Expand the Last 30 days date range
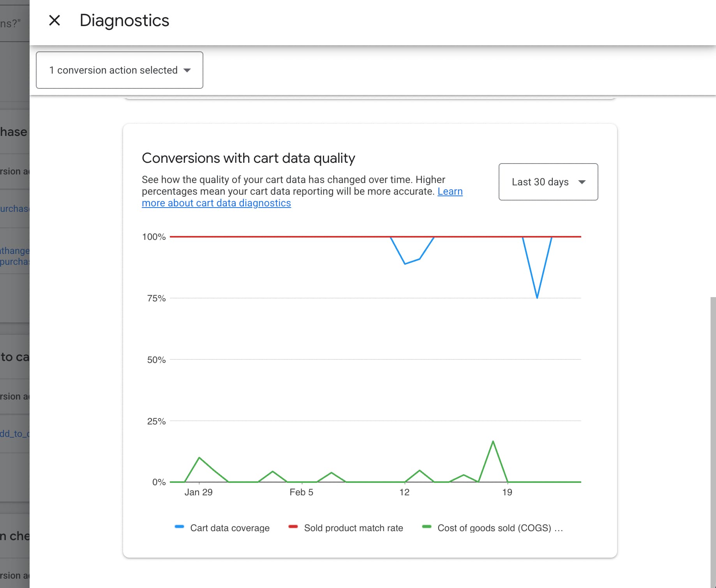 tap(548, 182)
